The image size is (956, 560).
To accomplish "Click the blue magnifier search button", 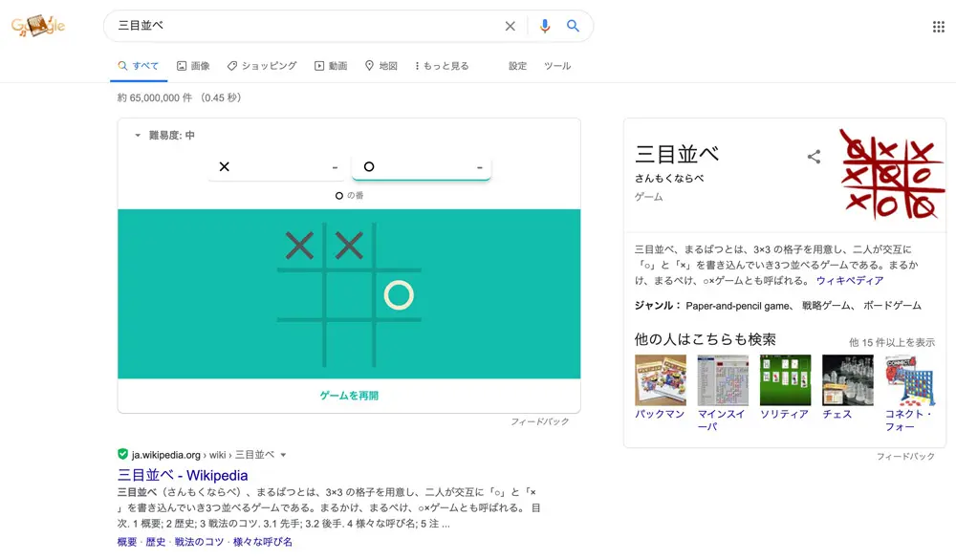I will pos(573,26).
